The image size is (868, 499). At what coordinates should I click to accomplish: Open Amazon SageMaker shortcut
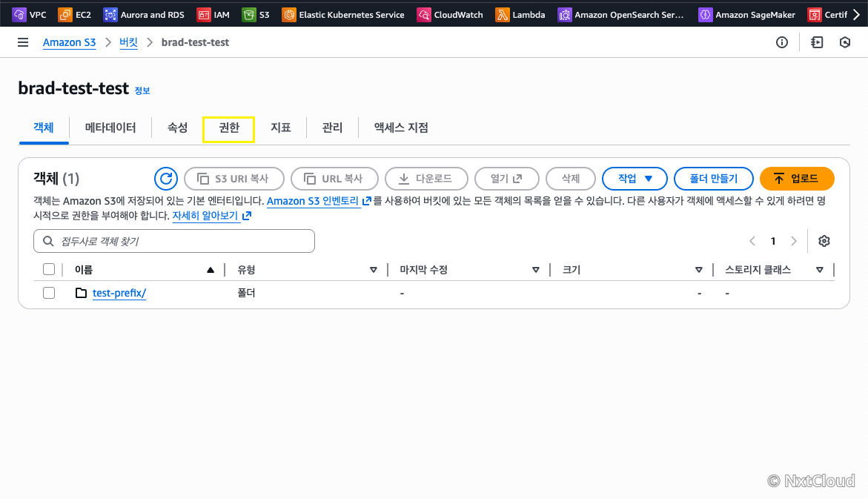pyautogui.click(x=746, y=14)
